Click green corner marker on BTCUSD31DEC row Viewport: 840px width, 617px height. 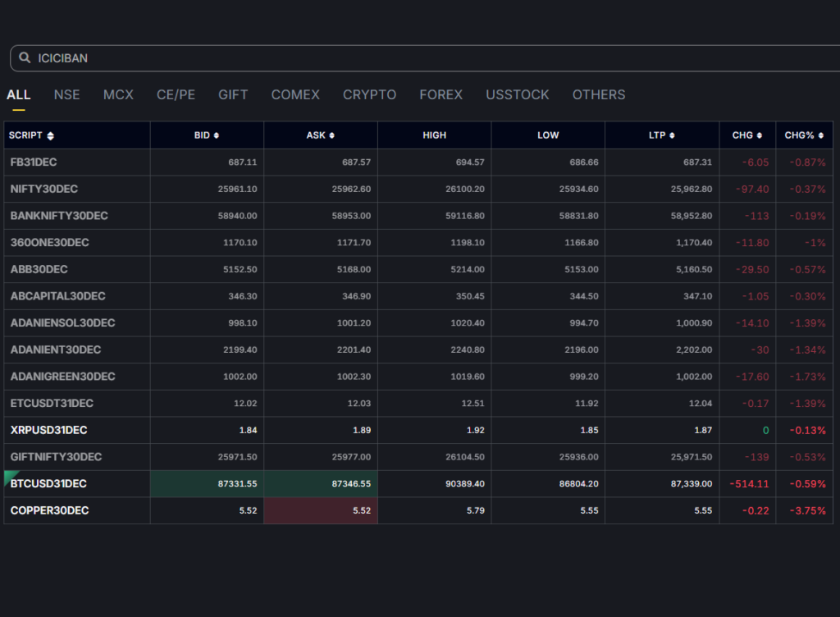pos(9,476)
